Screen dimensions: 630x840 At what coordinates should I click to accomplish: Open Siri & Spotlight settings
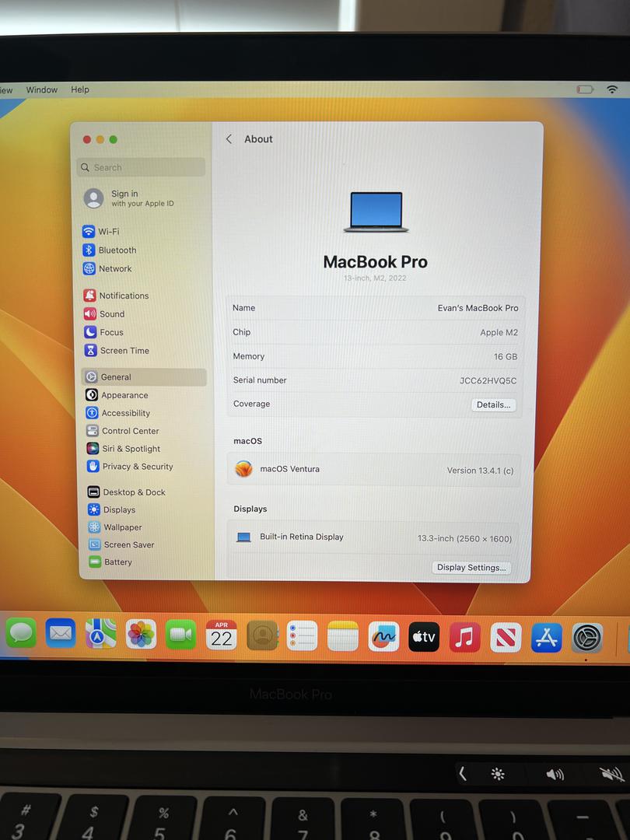[131, 449]
